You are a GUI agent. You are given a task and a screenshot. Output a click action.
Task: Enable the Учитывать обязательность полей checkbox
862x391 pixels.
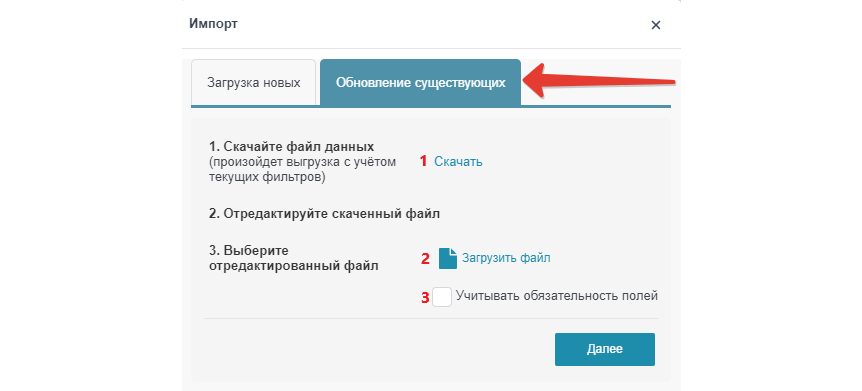click(442, 297)
